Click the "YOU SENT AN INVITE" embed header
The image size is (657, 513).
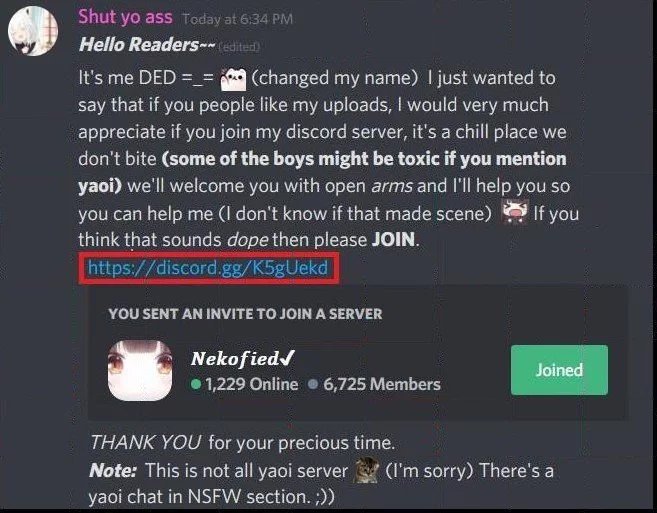[x=245, y=314]
